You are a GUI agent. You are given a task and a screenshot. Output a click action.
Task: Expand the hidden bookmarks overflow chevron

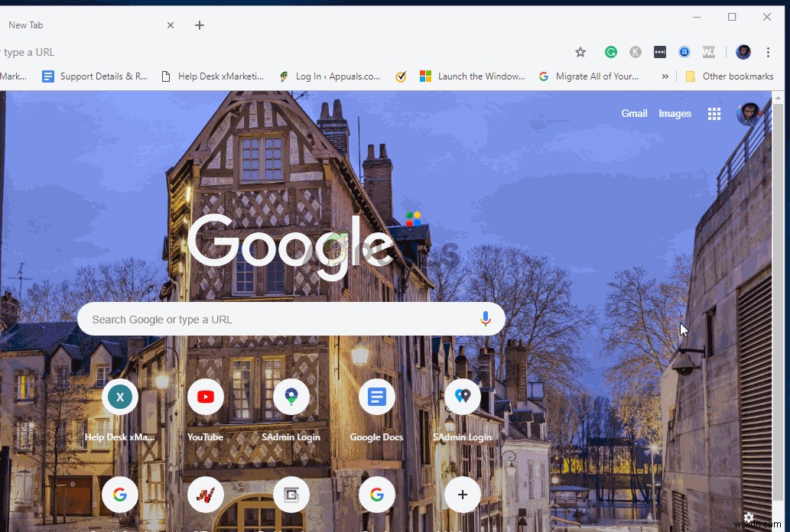pyautogui.click(x=665, y=76)
